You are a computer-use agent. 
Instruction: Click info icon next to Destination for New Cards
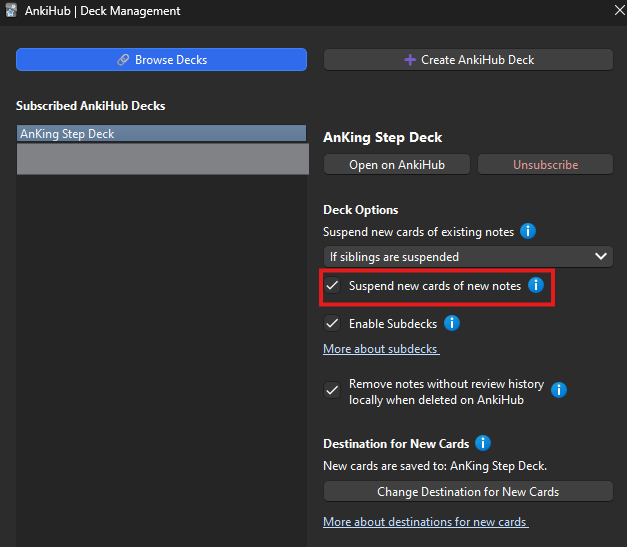[x=483, y=443]
